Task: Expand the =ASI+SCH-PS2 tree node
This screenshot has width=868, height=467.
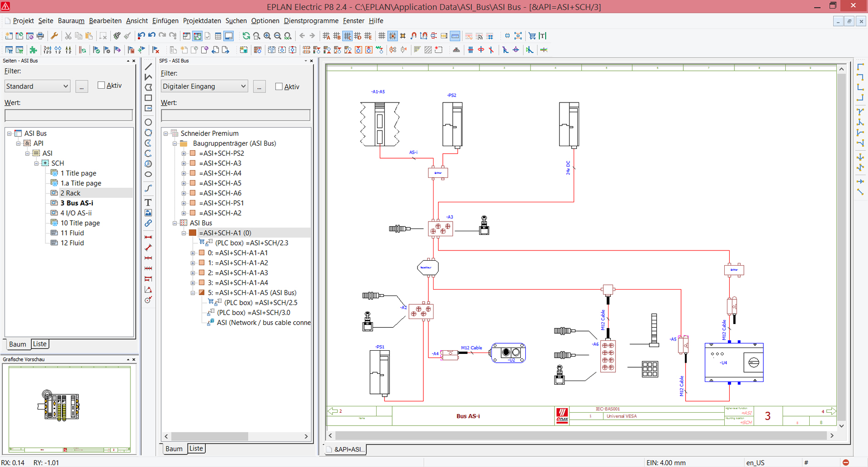Action: (x=183, y=153)
